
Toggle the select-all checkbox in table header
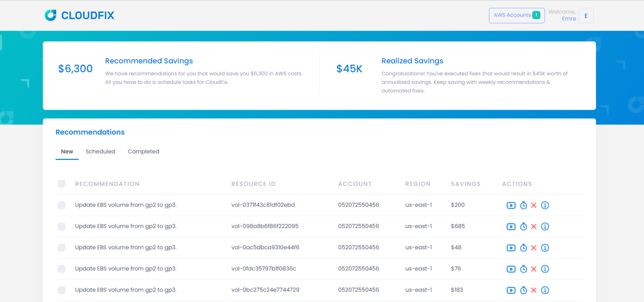62,184
